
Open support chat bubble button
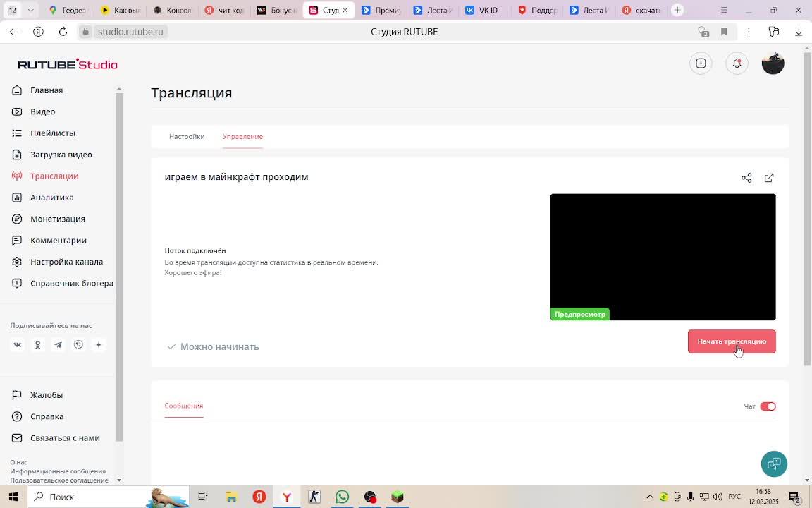point(774,464)
